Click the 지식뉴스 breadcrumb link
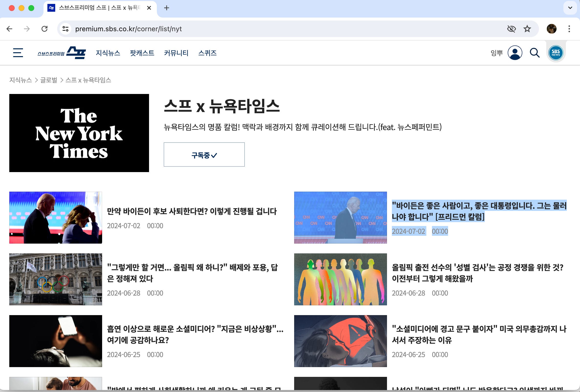Screen dimensions: 580x392 21,80
